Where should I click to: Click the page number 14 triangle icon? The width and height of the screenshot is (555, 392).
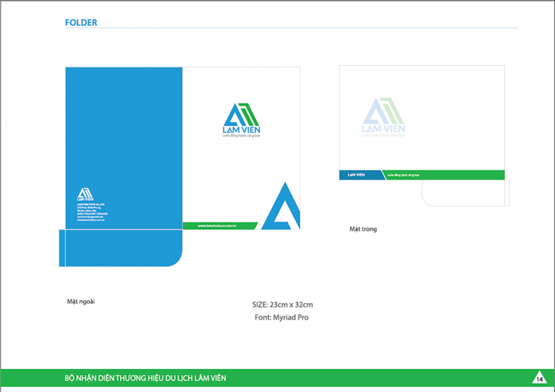[539, 378]
